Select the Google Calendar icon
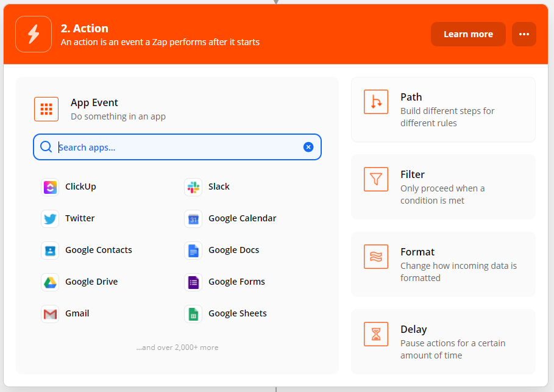The height and width of the screenshot is (392, 554). 193,219
